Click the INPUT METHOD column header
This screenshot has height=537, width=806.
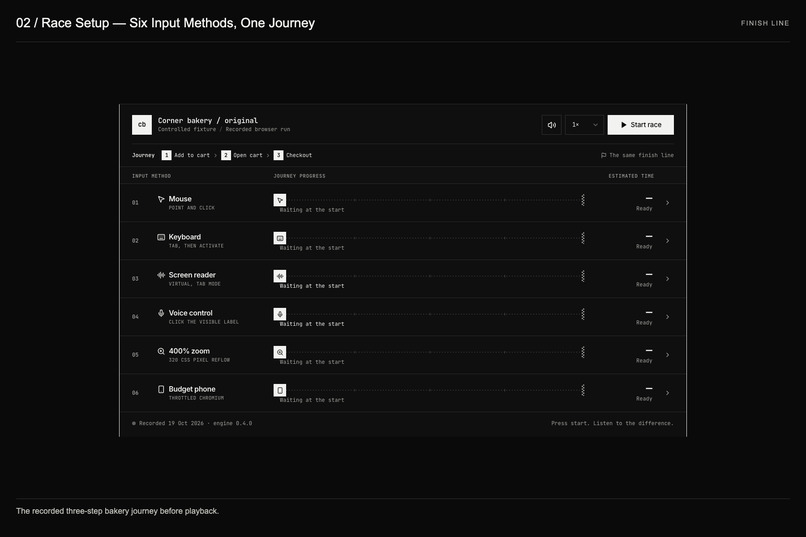151,176
